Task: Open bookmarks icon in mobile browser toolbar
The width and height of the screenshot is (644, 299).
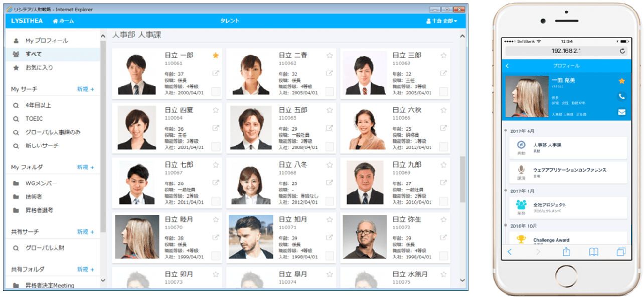Action: 594,252
